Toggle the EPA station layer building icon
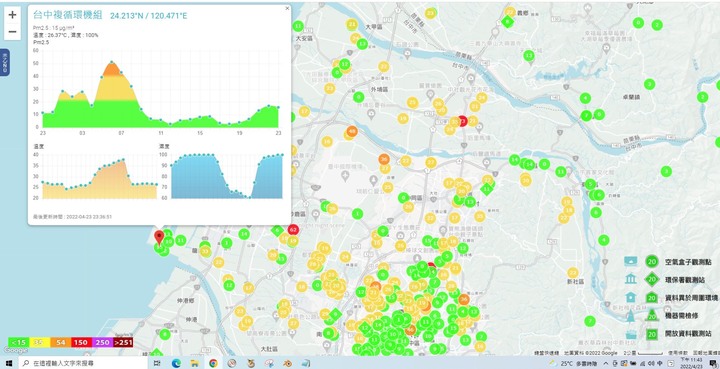 click(631, 279)
